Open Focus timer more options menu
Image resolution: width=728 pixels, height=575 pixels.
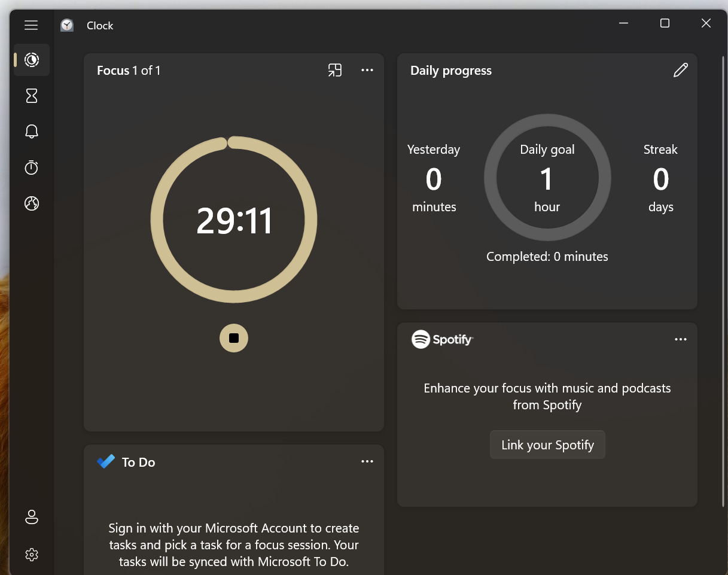(x=367, y=71)
